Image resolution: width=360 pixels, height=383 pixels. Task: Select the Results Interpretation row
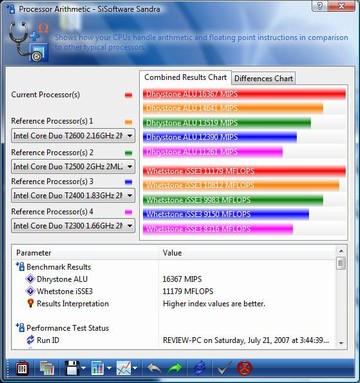click(x=73, y=304)
